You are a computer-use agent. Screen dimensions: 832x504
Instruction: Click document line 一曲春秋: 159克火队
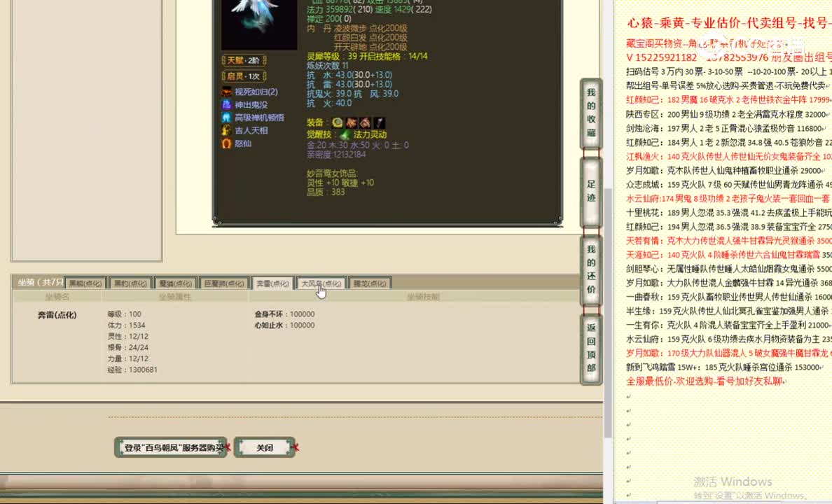pyautogui.click(x=729, y=297)
